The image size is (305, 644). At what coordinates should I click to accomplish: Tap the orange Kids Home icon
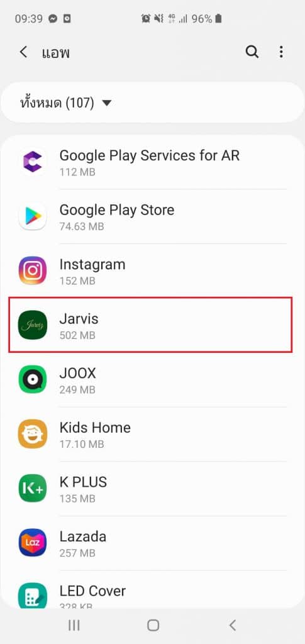tap(33, 434)
